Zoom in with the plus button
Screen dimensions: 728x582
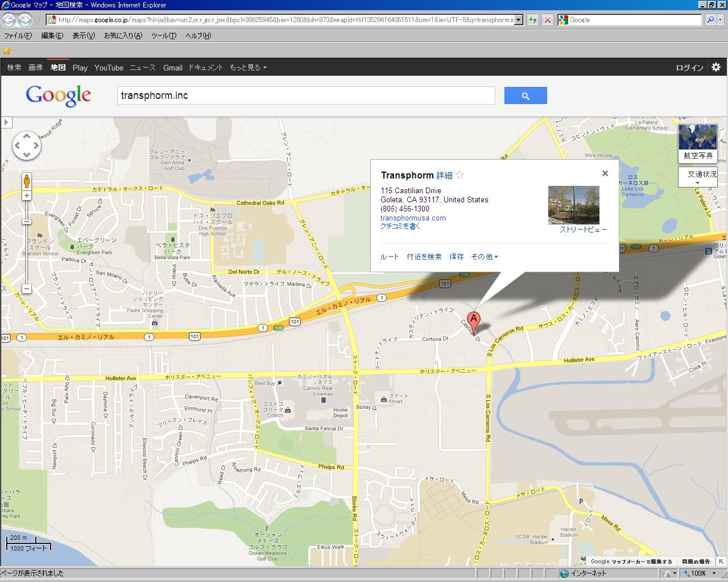click(x=27, y=196)
